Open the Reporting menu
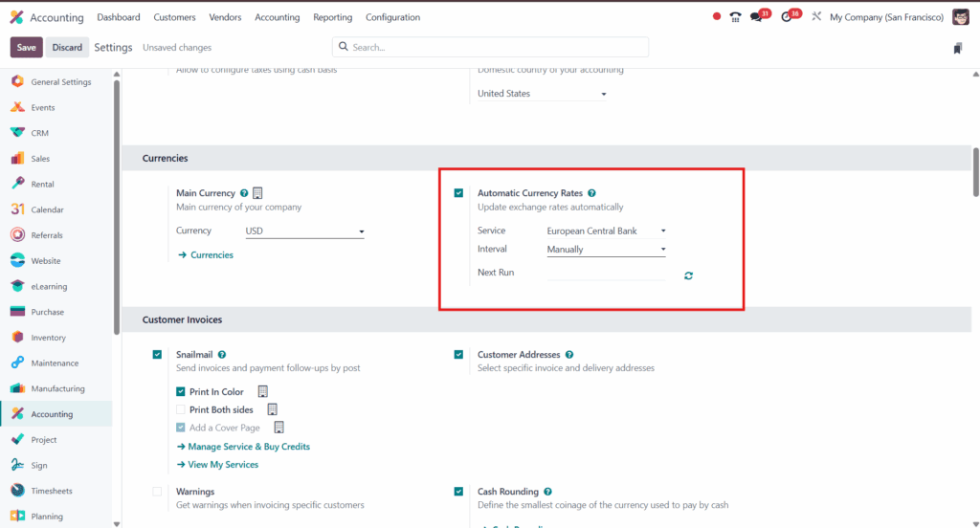 pyautogui.click(x=332, y=17)
